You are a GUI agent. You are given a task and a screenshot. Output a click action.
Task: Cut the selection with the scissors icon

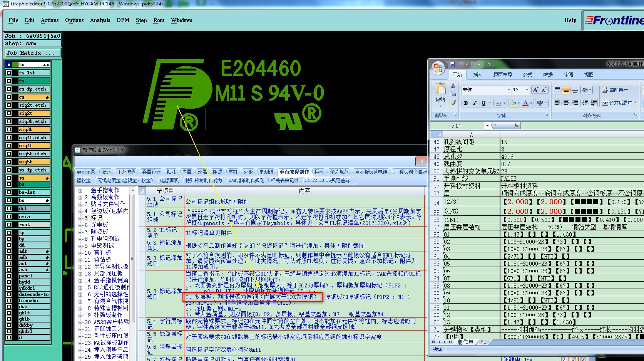pyautogui.click(x=453, y=86)
